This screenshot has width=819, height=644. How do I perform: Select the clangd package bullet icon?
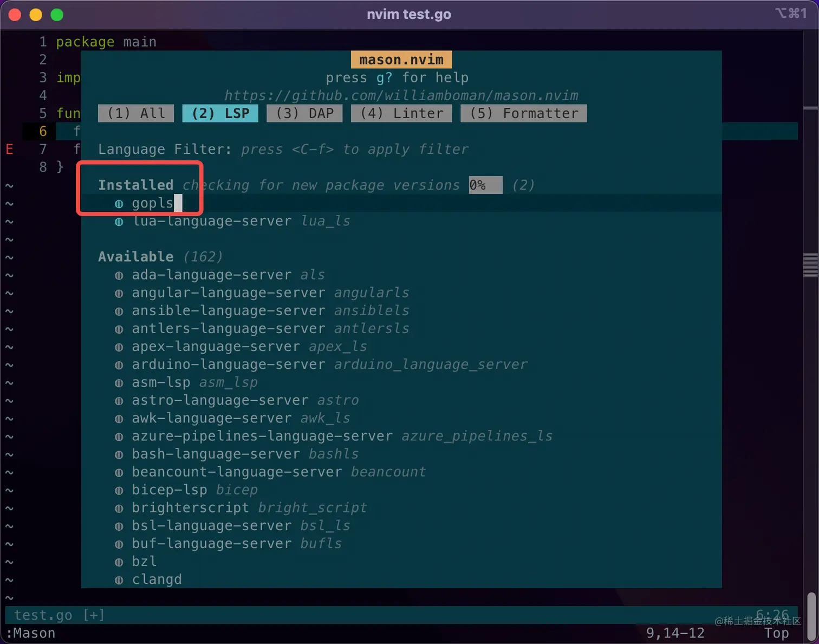(119, 580)
